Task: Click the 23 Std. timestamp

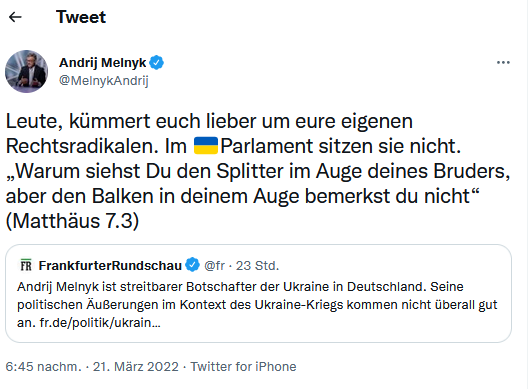Action: point(257,266)
